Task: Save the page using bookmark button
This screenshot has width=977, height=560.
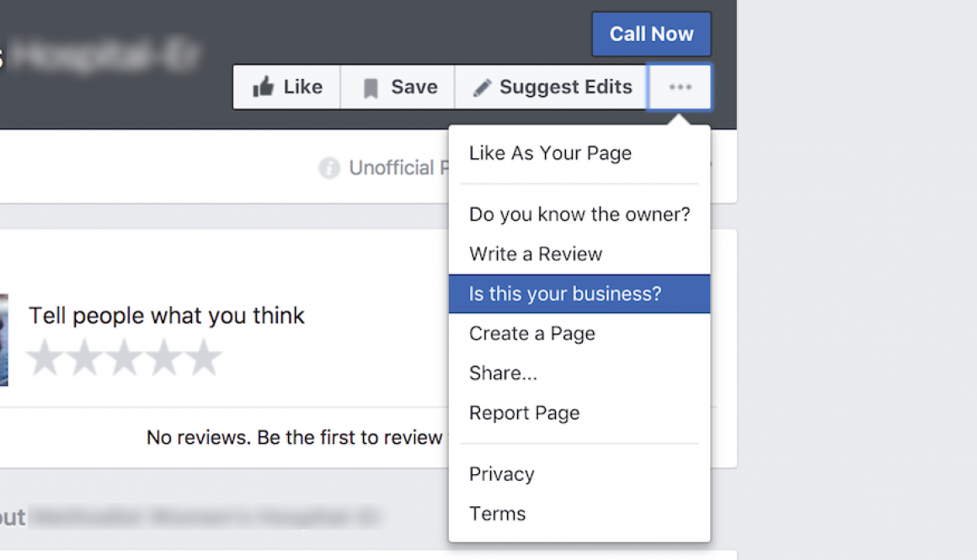Action: (x=398, y=87)
